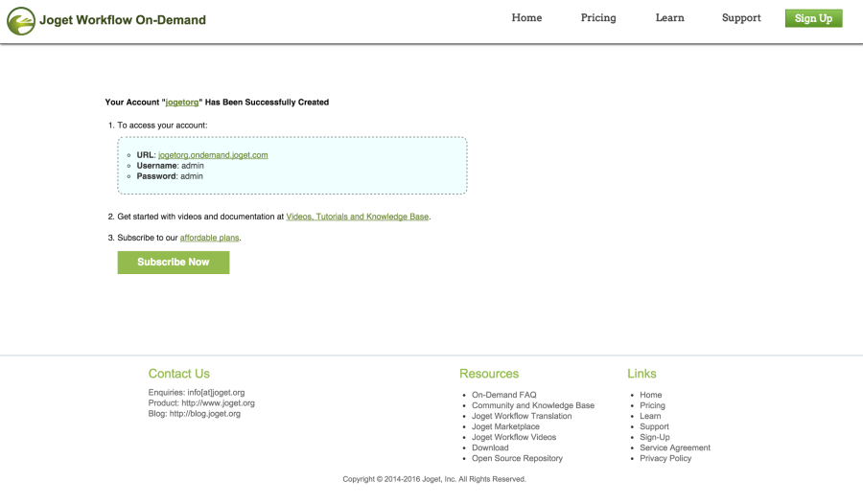Click the Blog http://blog.joget.org line
The height and width of the screenshot is (504, 863).
click(195, 414)
